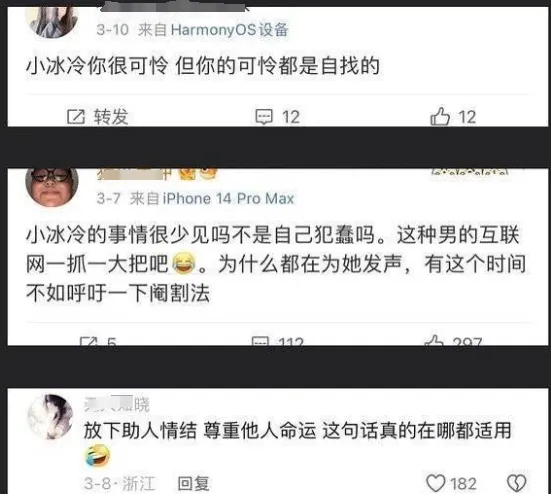
Task: Tap the 来自 HarmonyOS设备 source link
Action: click(x=213, y=30)
